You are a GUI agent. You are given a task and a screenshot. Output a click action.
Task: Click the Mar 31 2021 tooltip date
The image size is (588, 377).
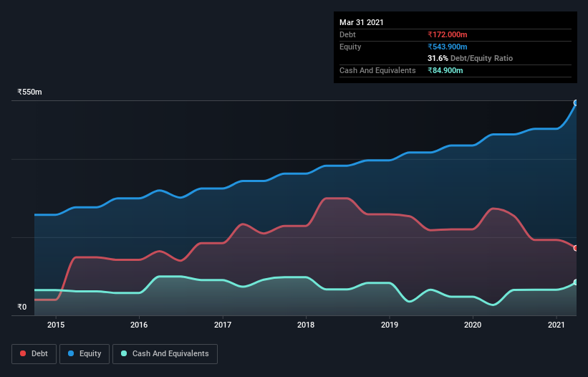(362, 22)
